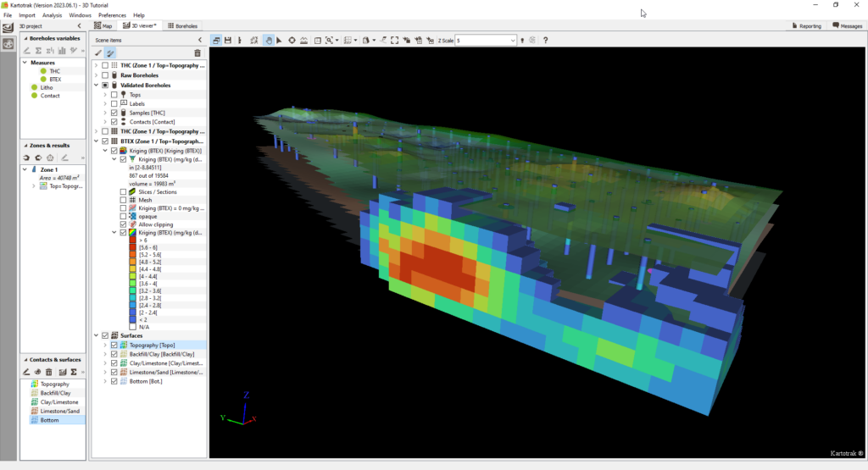Uncheck the Contacts [Contact] checkbox
The height and width of the screenshot is (470, 868).
(x=114, y=122)
